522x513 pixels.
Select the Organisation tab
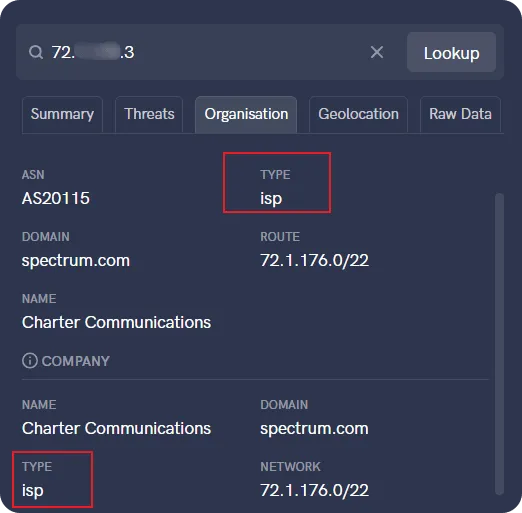pyautogui.click(x=246, y=114)
